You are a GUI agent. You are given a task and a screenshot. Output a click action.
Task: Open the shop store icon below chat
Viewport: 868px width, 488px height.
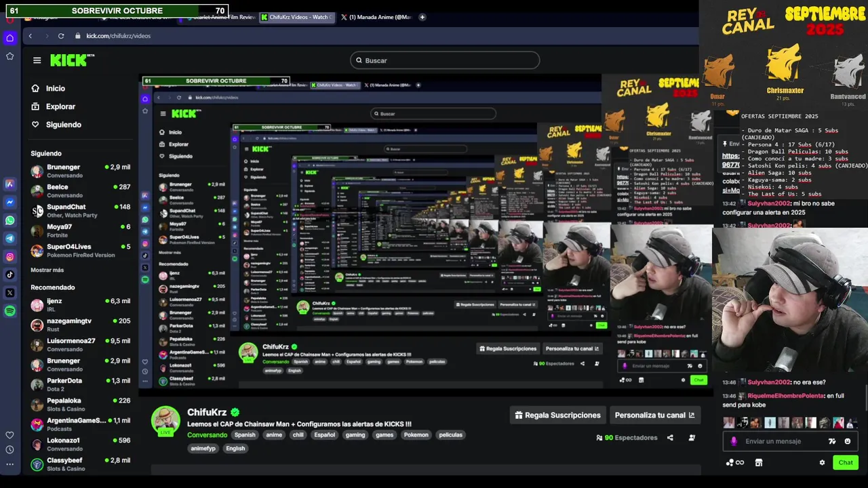[x=759, y=463]
